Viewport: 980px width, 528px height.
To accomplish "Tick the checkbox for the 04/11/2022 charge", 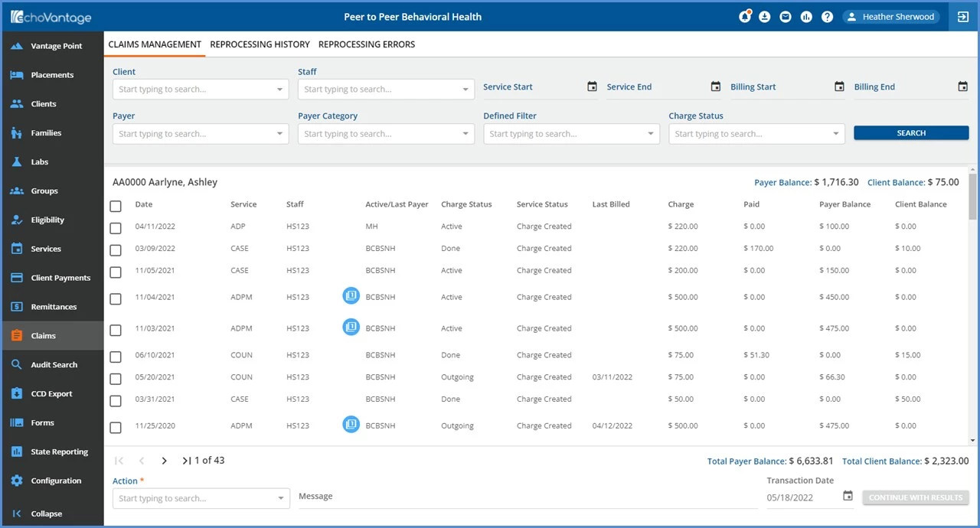I will (x=116, y=228).
